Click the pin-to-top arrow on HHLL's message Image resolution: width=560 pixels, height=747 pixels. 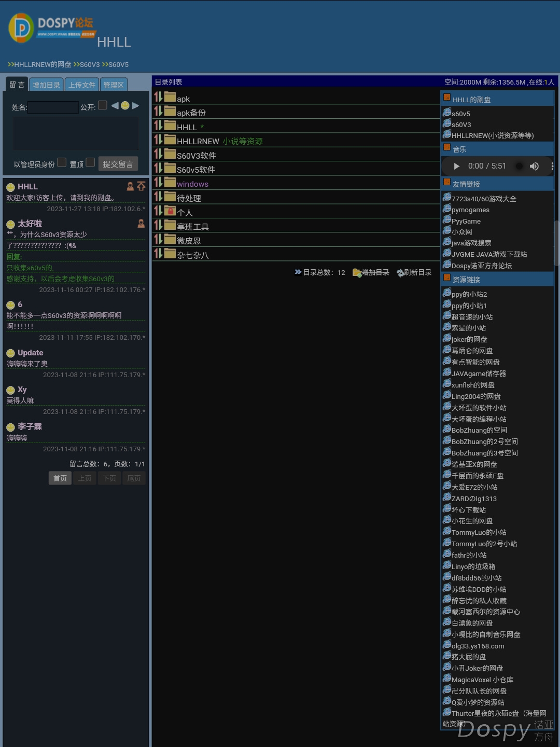pyautogui.click(x=141, y=186)
